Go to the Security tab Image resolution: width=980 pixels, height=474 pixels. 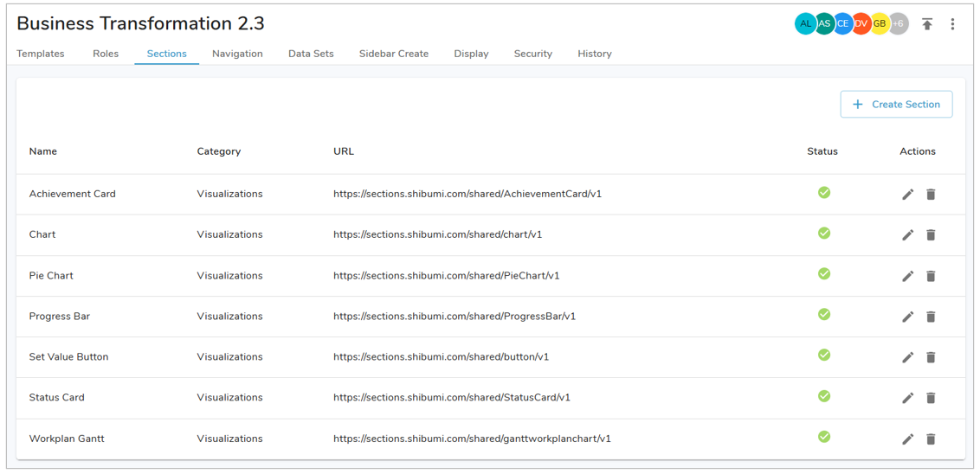(x=532, y=54)
